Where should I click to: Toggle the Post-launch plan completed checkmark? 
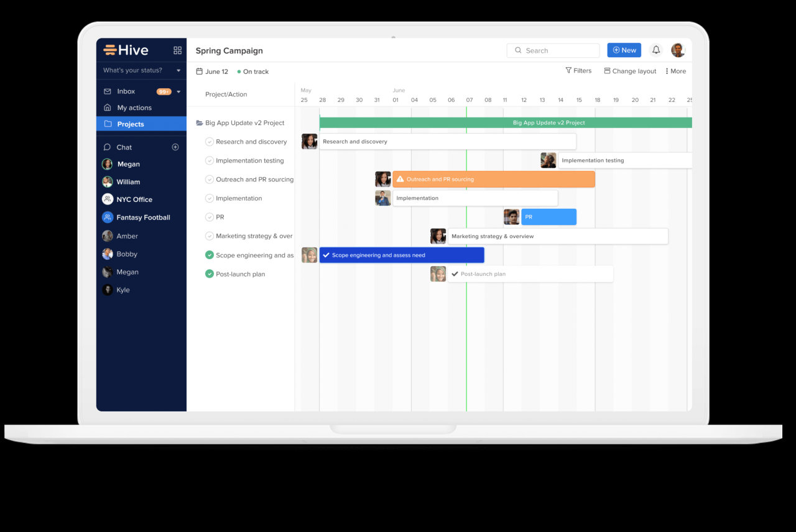[x=210, y=273]
